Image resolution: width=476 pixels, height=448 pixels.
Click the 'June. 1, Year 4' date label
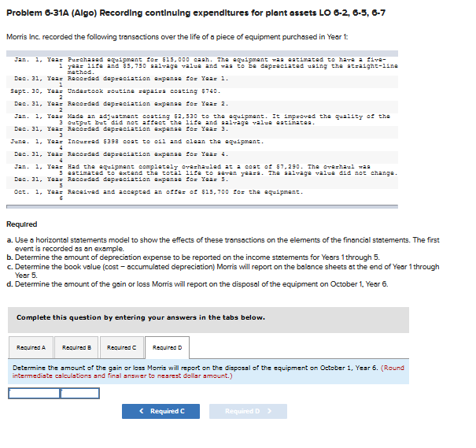click(37, 145)
